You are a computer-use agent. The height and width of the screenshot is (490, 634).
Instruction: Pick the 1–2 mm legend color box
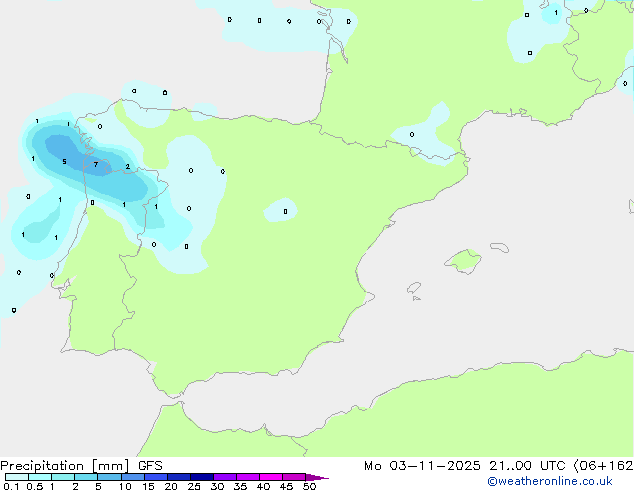coord(63,477)
